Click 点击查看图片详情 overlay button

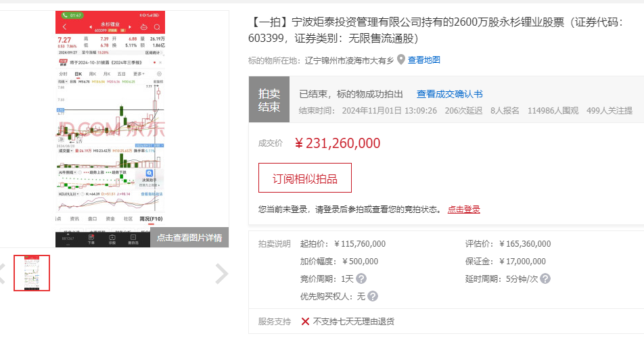189,237
